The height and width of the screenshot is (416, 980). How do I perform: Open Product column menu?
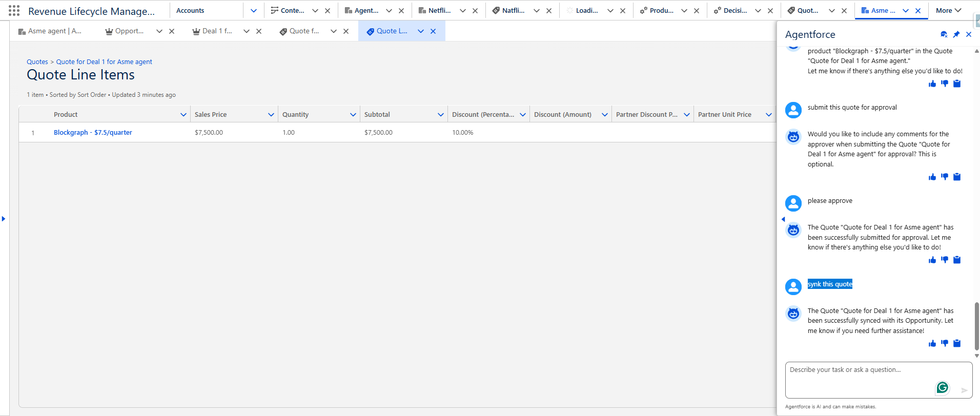183,115
